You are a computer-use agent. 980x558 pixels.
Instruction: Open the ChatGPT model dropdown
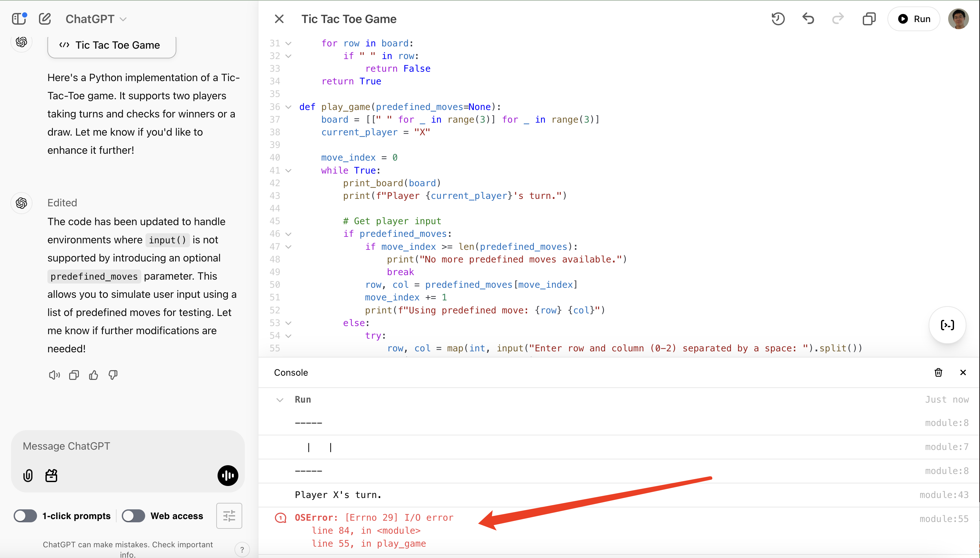point(96,19)
